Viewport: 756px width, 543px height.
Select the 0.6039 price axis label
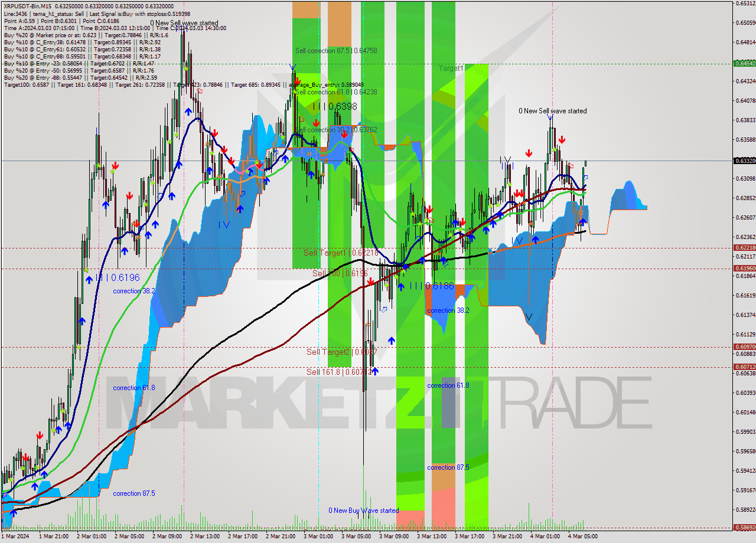coord(745,392)
